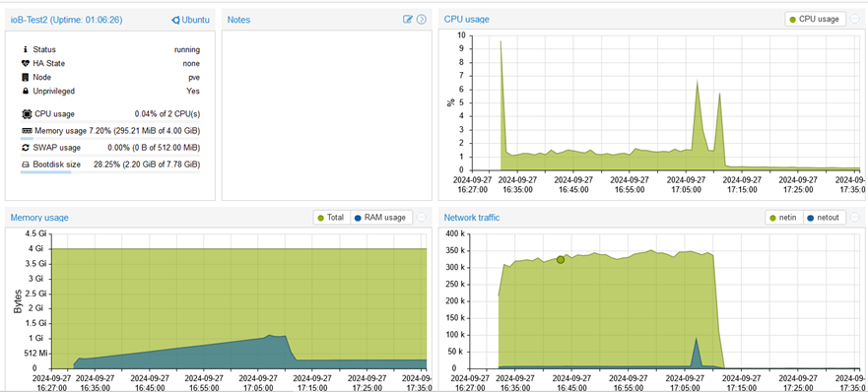Click the Node building icon
The width and height of the screenshot is (868, 392).
pos(25,77)
